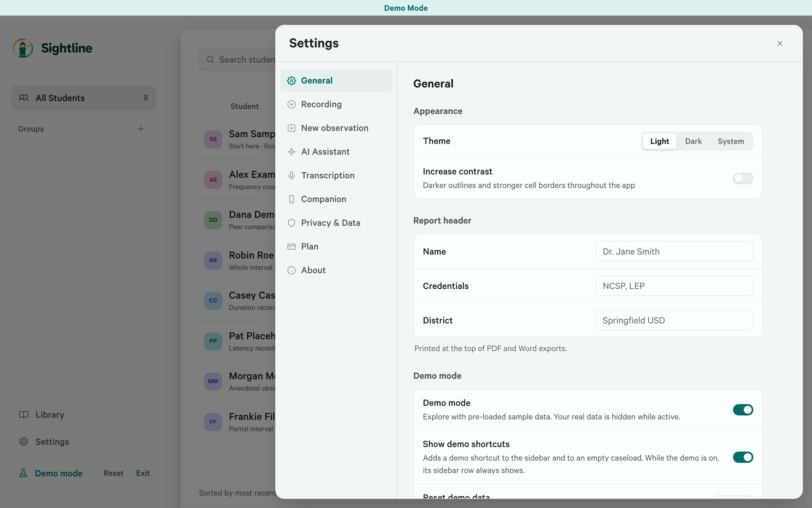Click the sidebar Settings gear icon
This screenshot has height=508, width=812.
23,442
